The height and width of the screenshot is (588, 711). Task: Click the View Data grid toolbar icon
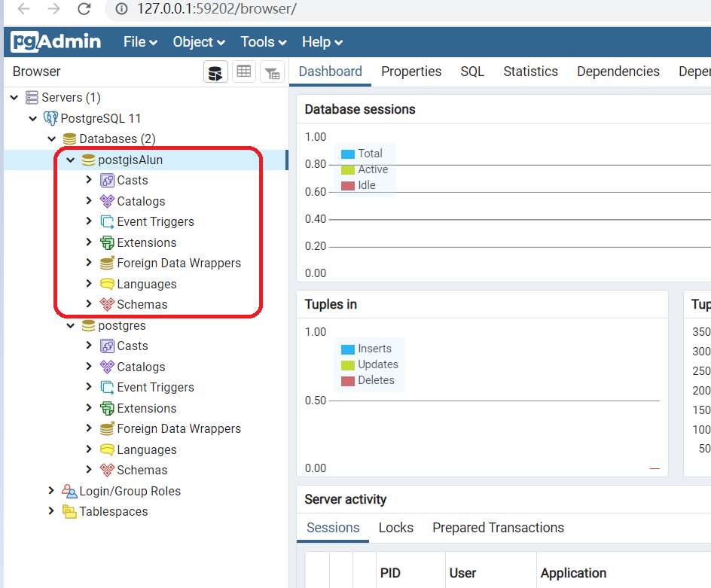coord(243,72)
